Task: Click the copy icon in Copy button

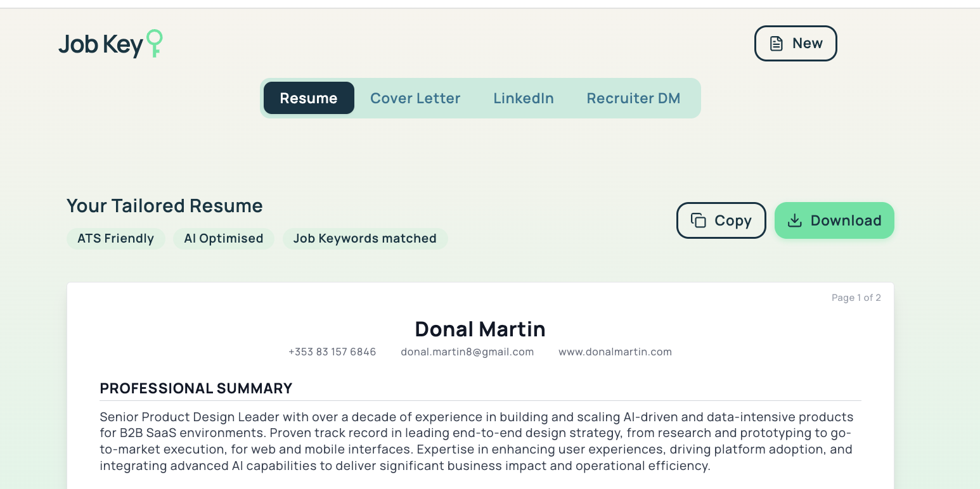Action: click(699, 220)
